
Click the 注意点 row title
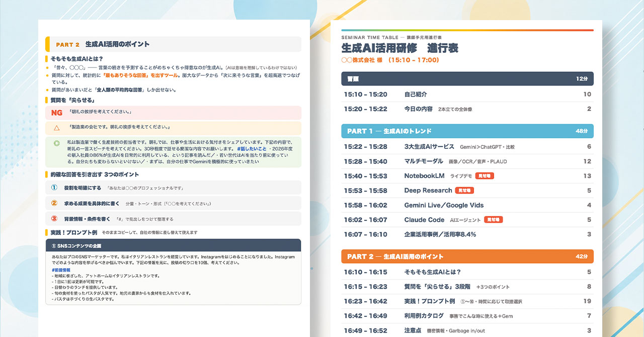pos(413,330)
